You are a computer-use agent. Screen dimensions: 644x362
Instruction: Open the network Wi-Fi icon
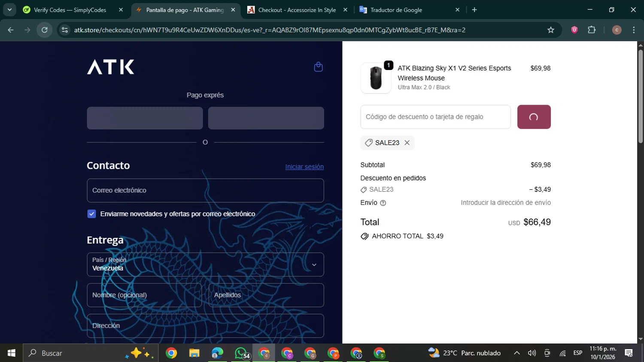pyautogui.click(x=562, y=353)
